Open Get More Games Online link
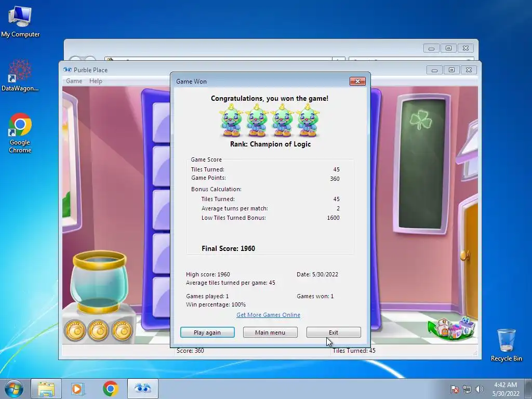532x399 pixels. (x=268, y=315)
